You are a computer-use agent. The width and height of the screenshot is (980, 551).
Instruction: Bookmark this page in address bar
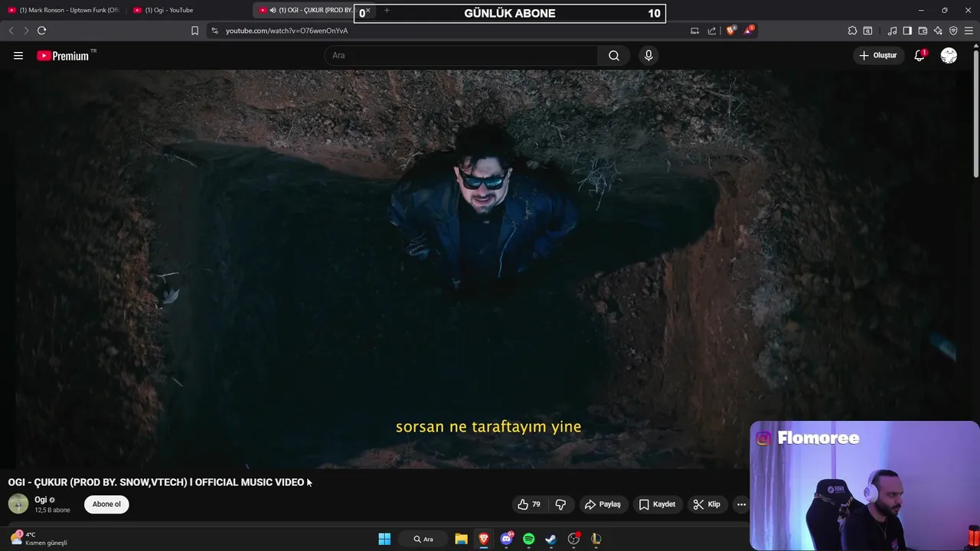click(x=194, y=31)
